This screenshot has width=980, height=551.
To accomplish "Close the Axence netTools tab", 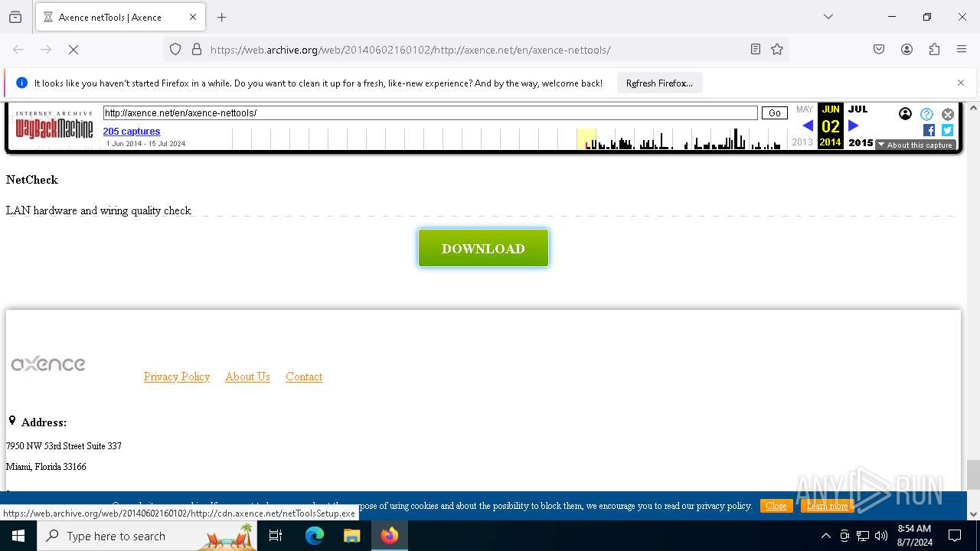I will point(193,17).
